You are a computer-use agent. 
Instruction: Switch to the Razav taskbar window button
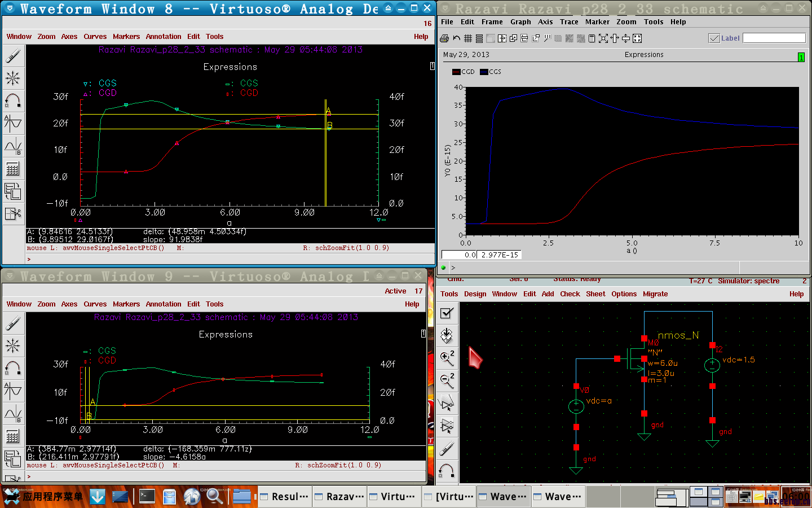click(340, 497)
